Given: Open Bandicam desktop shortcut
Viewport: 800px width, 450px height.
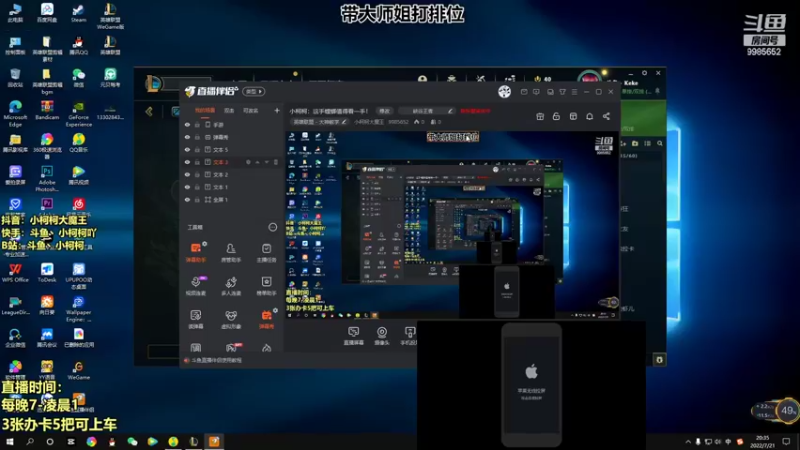Looking at the screenshot, I should 47,110.
